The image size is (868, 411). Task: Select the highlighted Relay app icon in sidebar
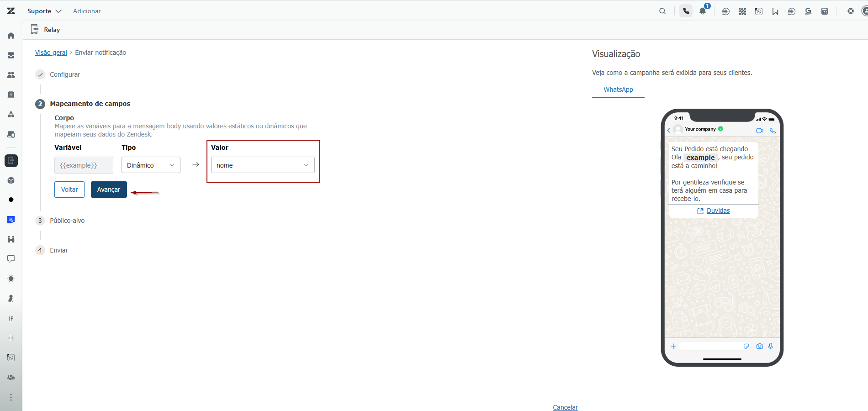[11, 161]
